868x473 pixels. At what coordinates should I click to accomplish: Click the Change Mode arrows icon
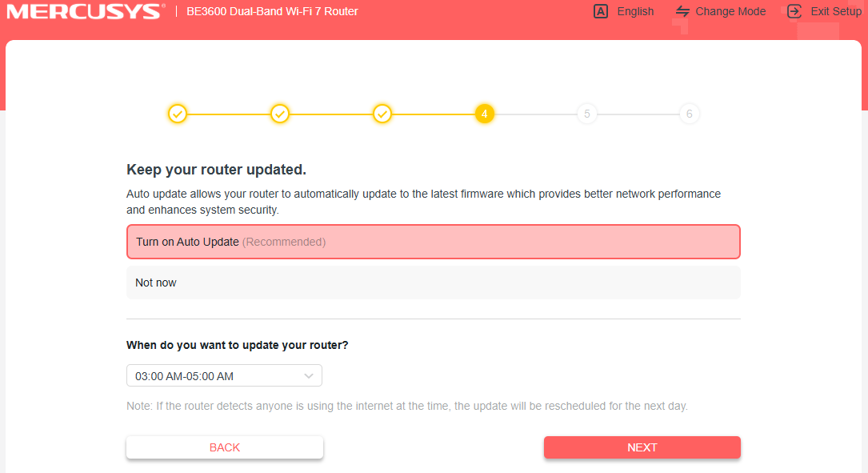point(682,11)
